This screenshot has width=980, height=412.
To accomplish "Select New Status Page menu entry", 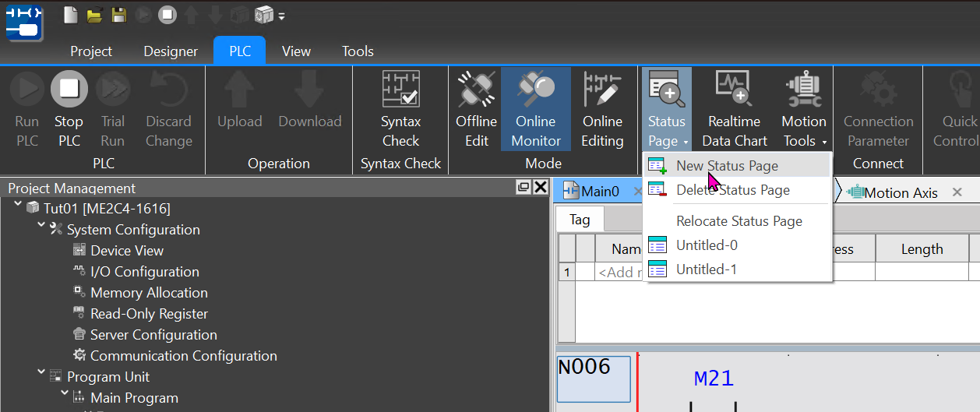I will pos(726,166).
